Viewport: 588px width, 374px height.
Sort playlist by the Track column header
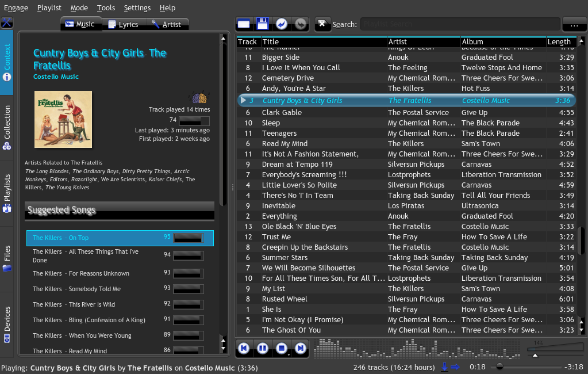tap(248, 41)
